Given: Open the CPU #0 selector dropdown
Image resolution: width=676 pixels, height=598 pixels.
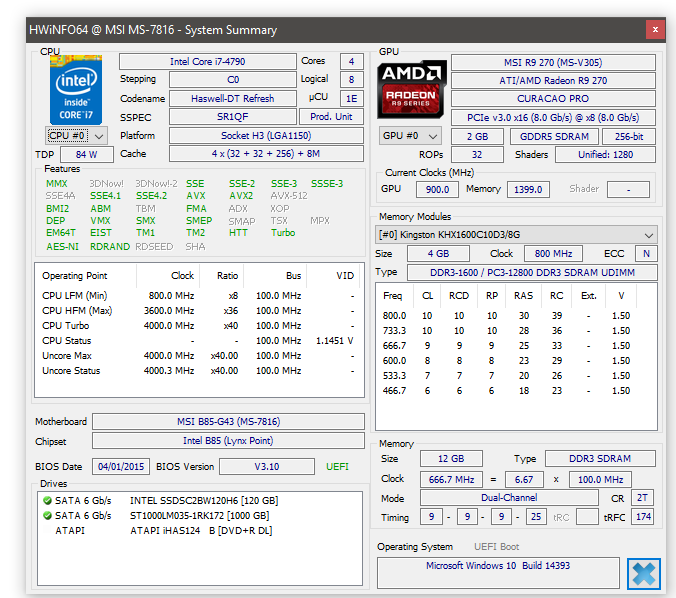Looking at the screenshot, I should pos(76,136).
